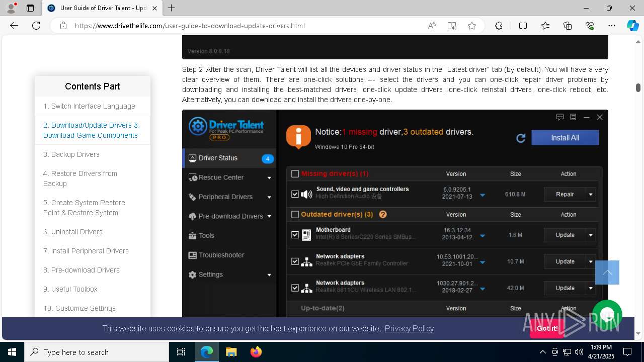Open the green live chat bubble

coord(607,315)
